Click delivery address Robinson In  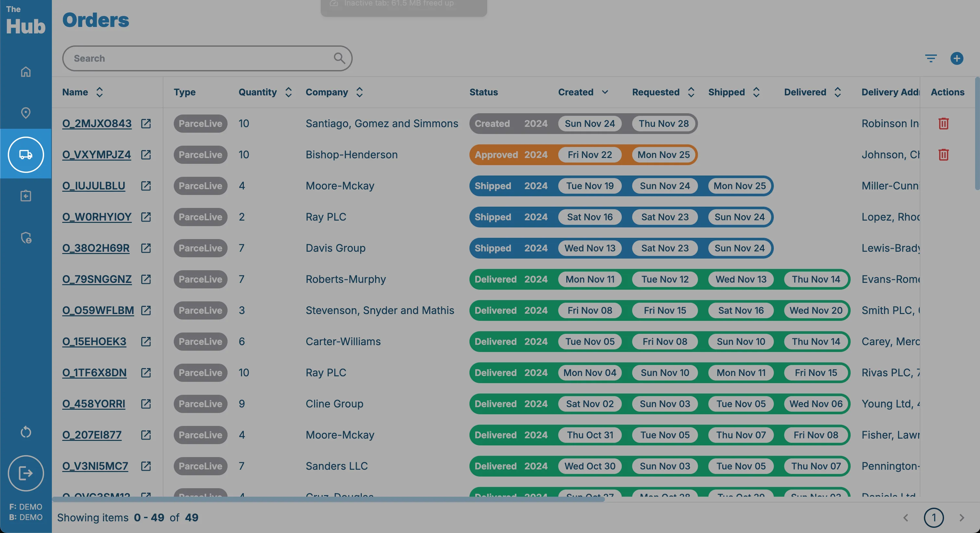point(890,123)
